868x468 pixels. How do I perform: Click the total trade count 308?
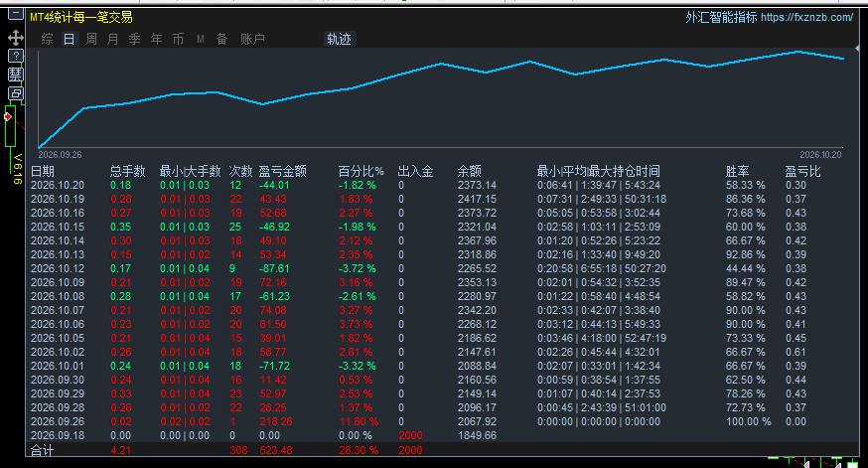pyautogui.click(x=238, y=450)
